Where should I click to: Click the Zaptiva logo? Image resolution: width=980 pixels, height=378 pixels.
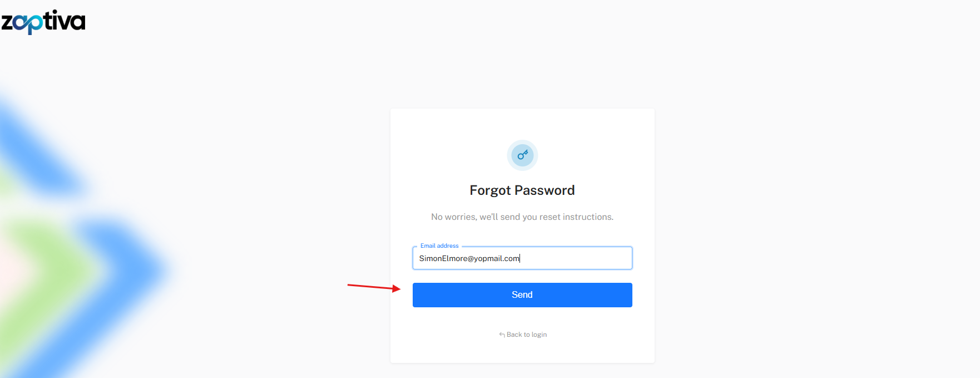tap(43, 22)
